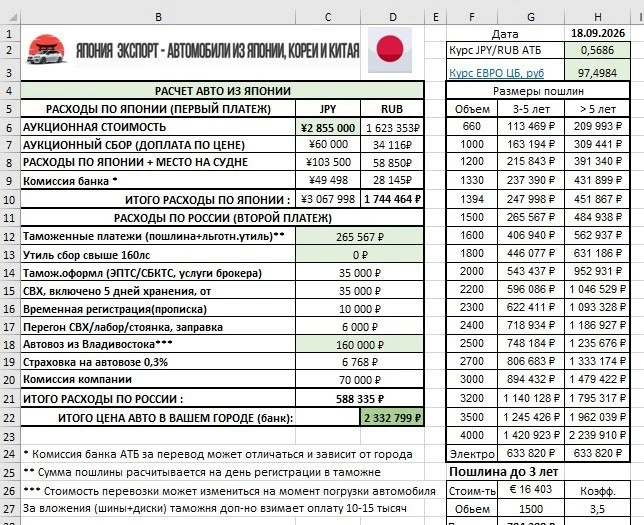Open the Курс ЕВРО ЦБ, руб link

coord(496,73)
